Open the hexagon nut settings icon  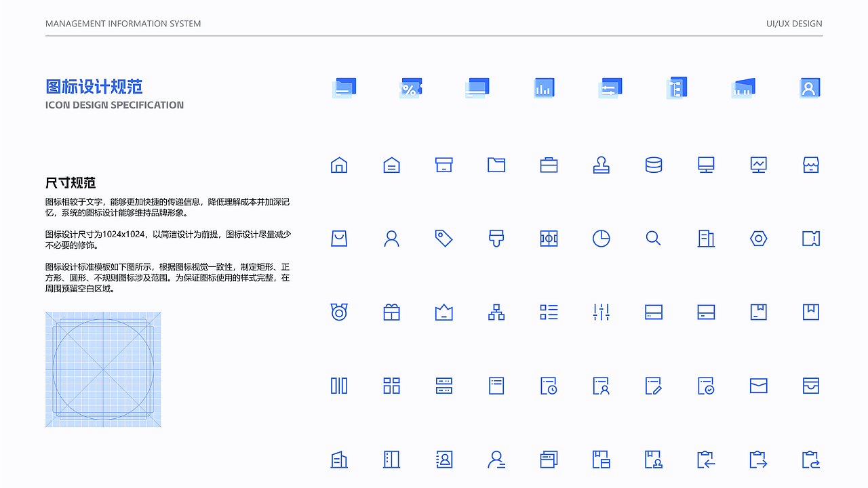tap(758, 239)
